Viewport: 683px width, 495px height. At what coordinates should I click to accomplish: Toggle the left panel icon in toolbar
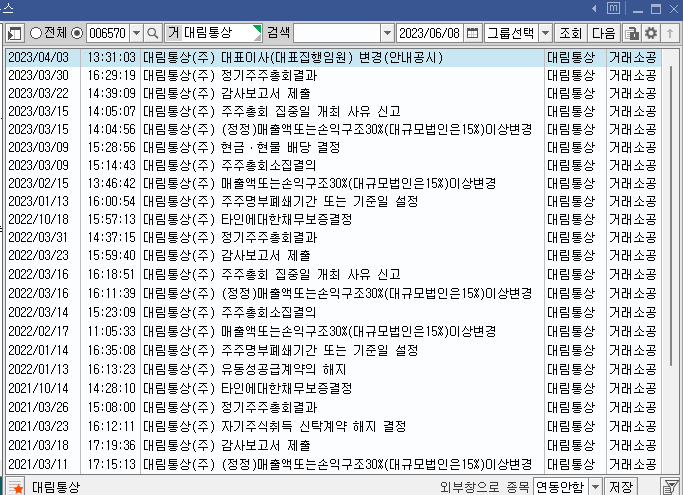point(15,33)
